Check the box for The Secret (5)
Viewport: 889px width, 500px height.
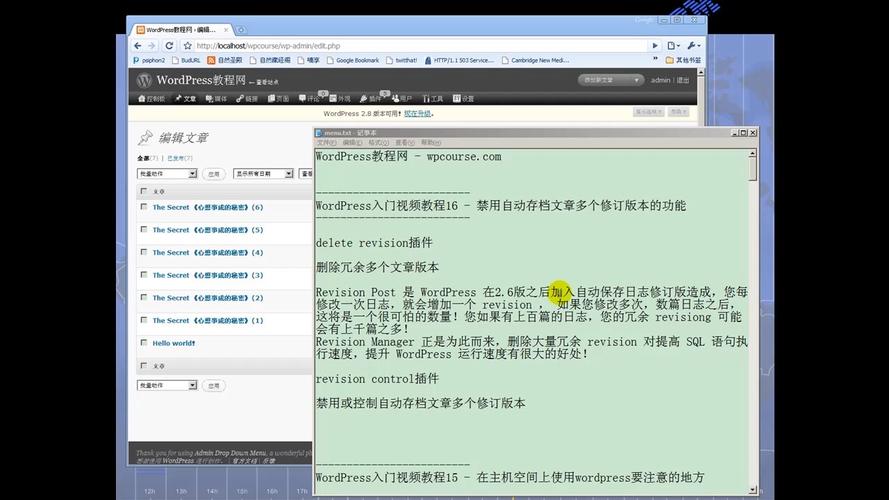tap(143, 230)
